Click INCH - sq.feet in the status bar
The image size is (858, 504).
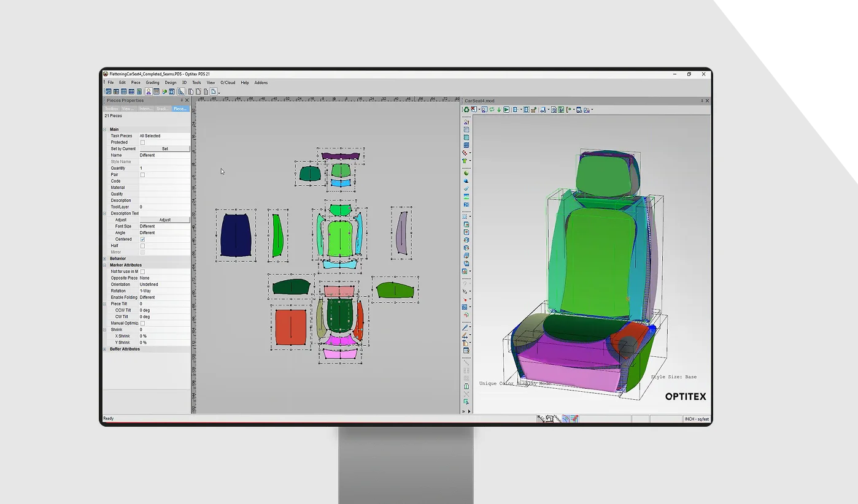[697, 418]
